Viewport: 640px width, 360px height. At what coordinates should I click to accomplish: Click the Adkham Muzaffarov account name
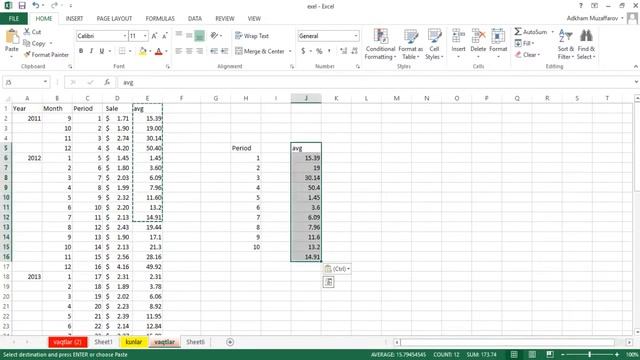pyautogui.click(x=592, y=18)
